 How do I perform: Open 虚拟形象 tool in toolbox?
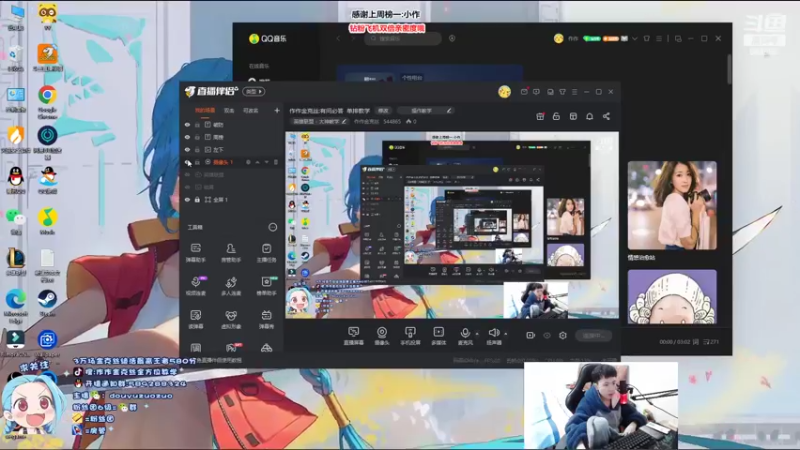pos(231,319)
